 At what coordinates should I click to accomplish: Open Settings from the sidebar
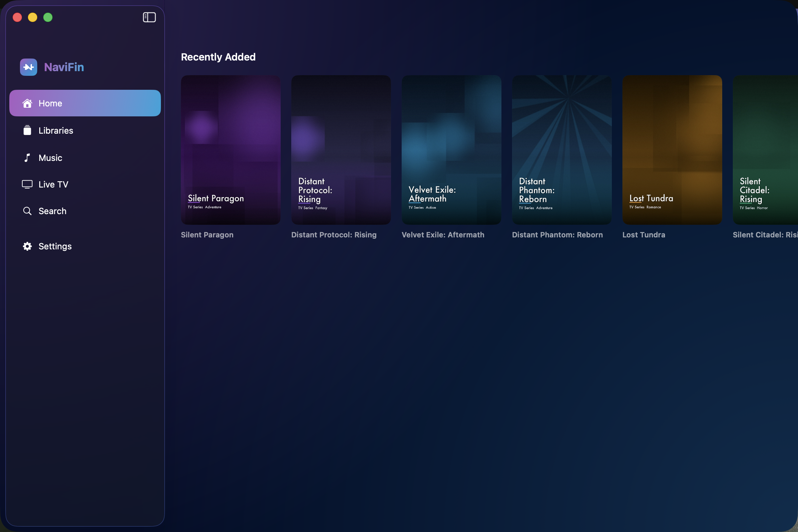pos(85,246)
